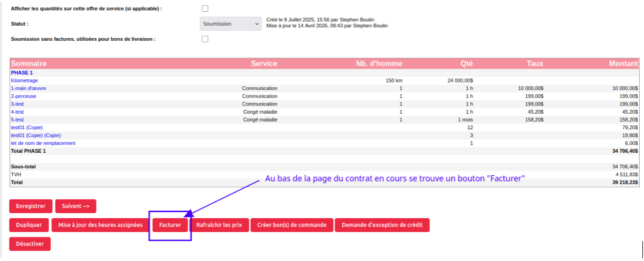Click 'Créer bon(s) de commande' button
This screenshot has width=644, height=261.
(292, 225)
